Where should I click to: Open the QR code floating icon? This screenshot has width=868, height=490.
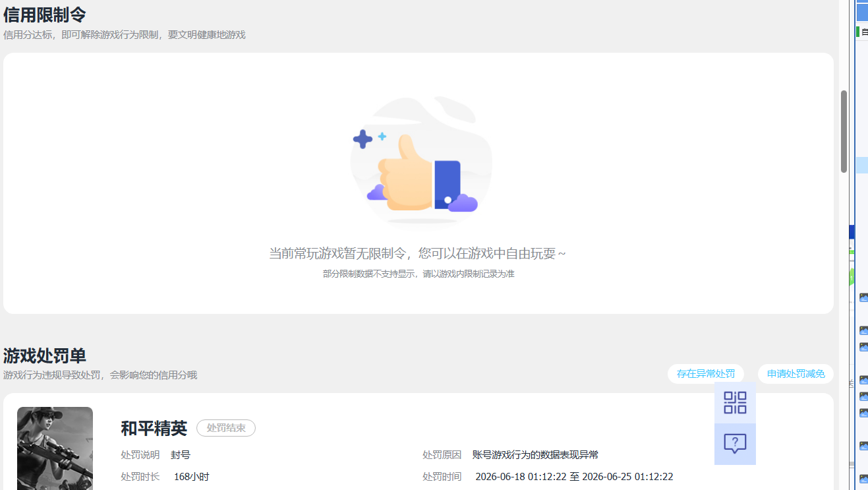(735, 402)
